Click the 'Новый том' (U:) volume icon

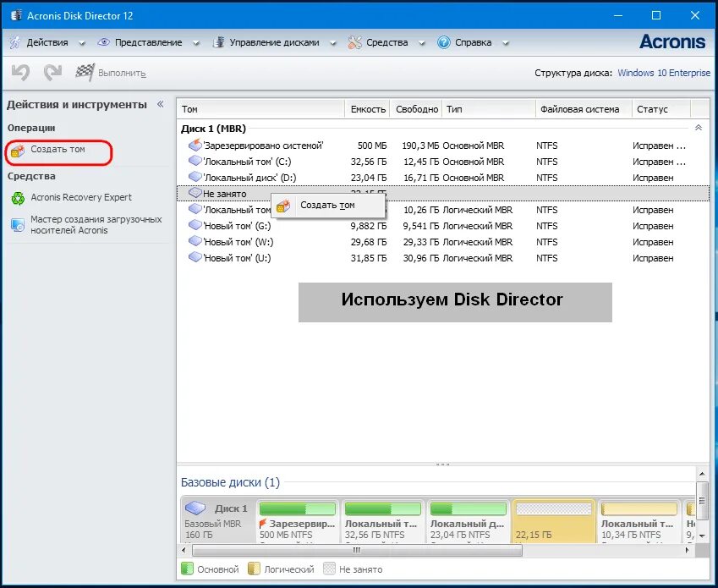click(195, 257)
